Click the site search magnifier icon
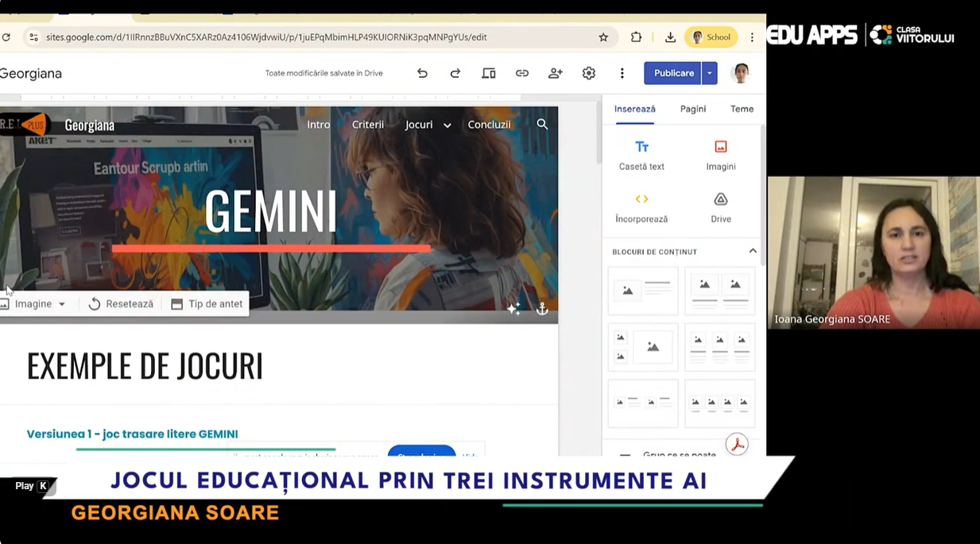The width and height of the screenshot is (980, 544). pyautogui.click(x=542, y=125)
